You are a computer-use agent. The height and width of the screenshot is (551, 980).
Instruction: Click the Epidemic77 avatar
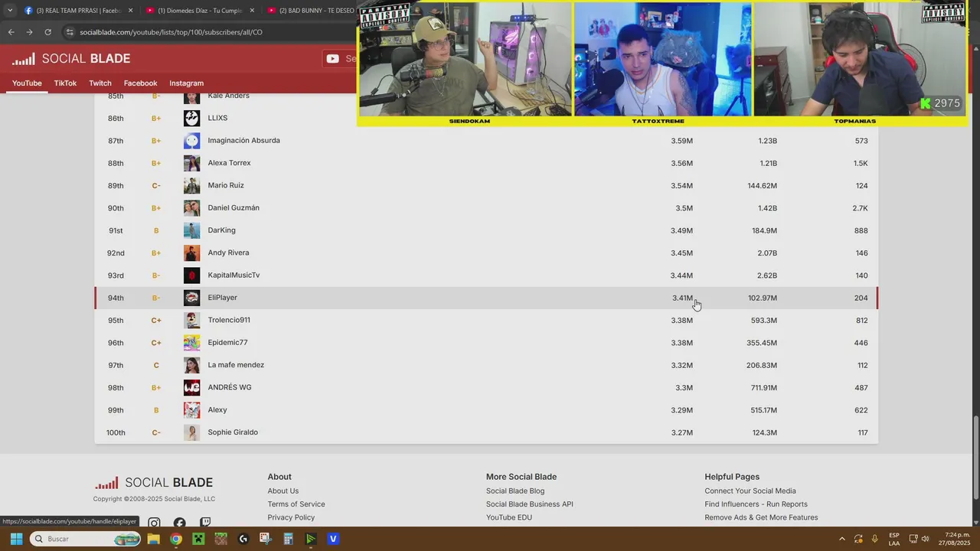point(191,342)
